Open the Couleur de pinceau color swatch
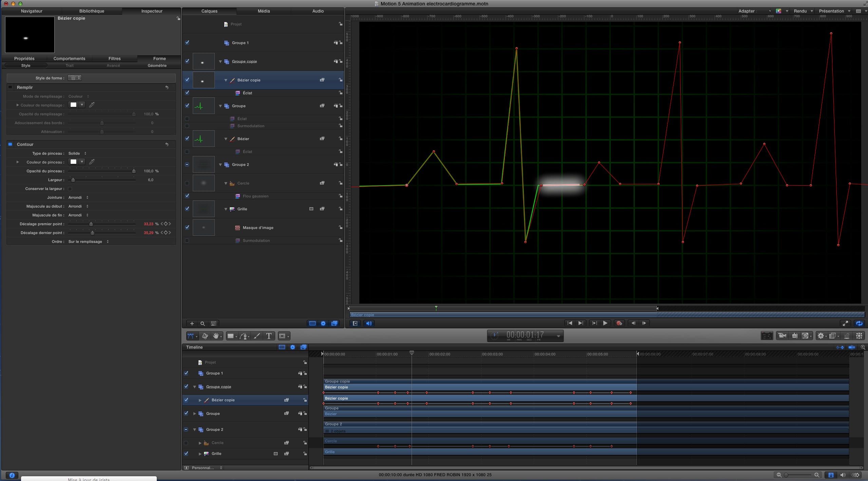This screenshot has width=868, height=481. [73, 162]
